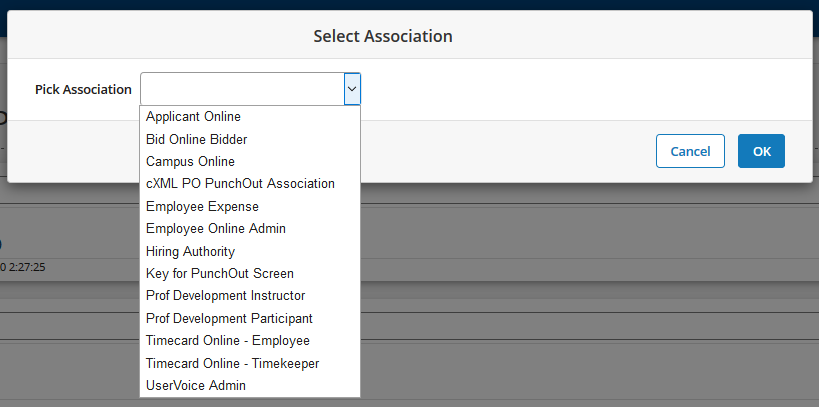The image size is (819, 407).
Task: Click the Pick Association label
Action: coord(83,89)
